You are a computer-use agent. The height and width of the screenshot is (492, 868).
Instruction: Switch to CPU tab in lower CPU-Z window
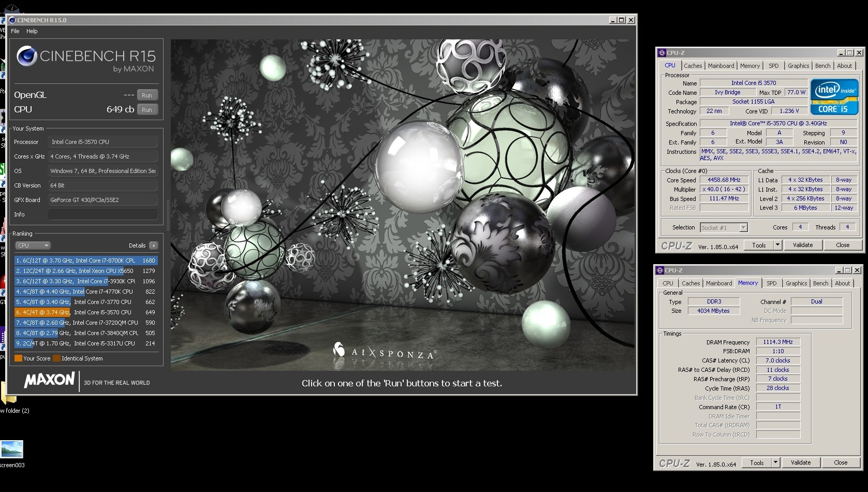click(x=668, y=283)
